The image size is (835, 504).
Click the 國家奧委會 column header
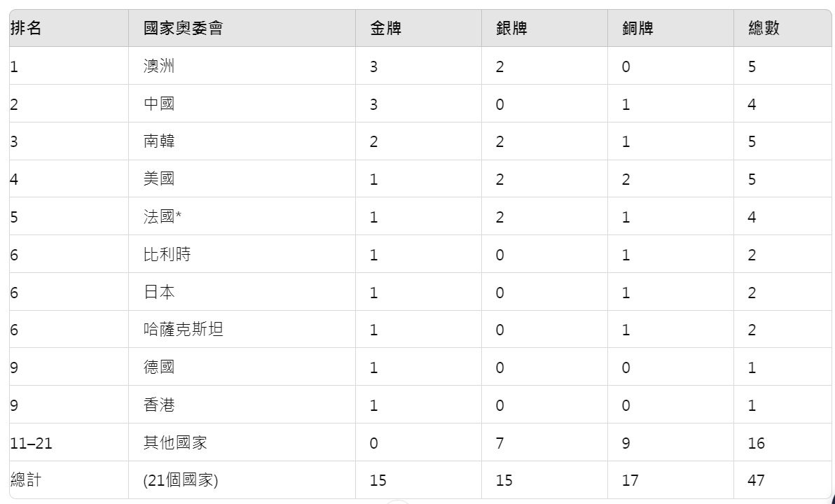pyautogui.click(x=183, y=29)
